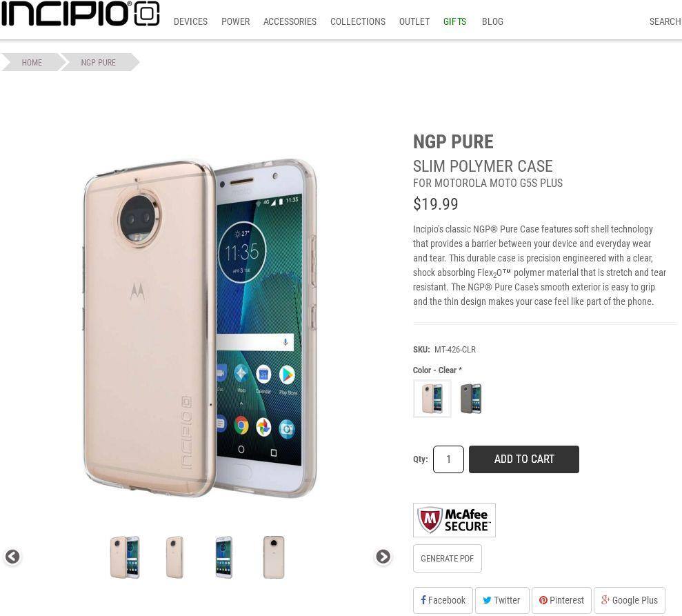682x616 pixels.
Task: Select the smoke gray color swatch
Action: [x=470, y=399]
